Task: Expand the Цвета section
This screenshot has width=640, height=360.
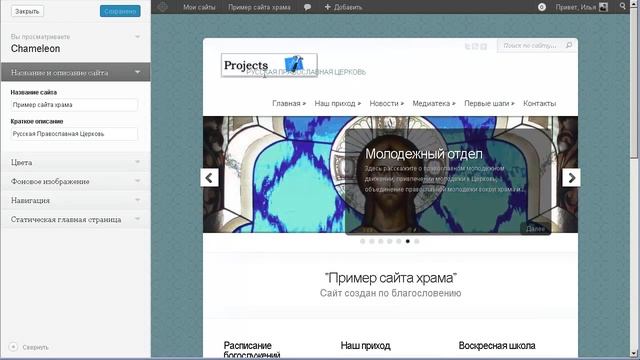Action: click(76, 162)
